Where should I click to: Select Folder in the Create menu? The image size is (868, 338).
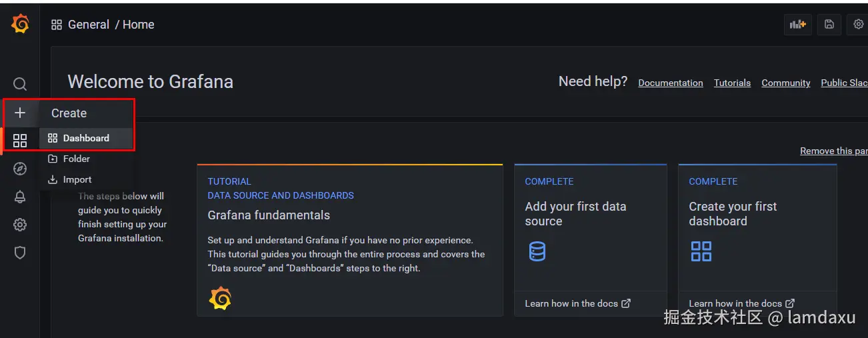86,159
